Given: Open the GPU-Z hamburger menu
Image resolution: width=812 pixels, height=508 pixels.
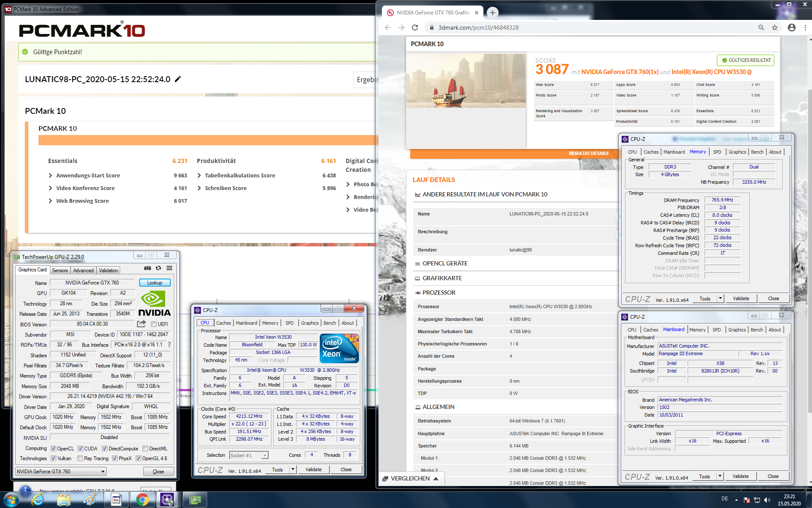Looking at the screenshot, I should coord(169,268).
